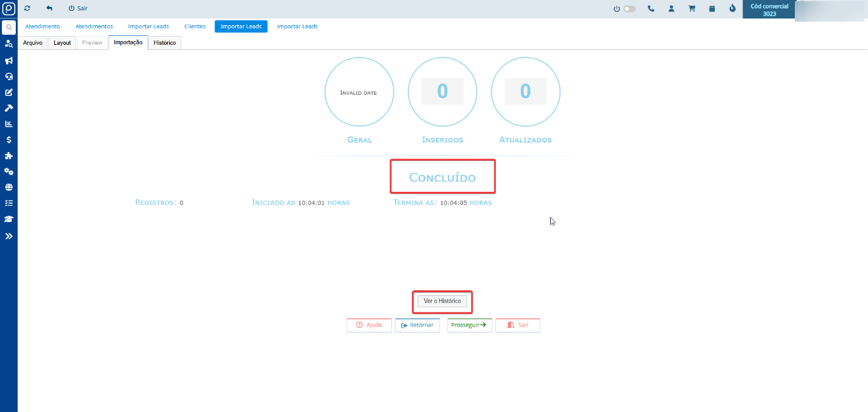The image size is (868, 412).
Task: Open the puzzle piece icon in sidebar
Action: (x=9, y=156)
